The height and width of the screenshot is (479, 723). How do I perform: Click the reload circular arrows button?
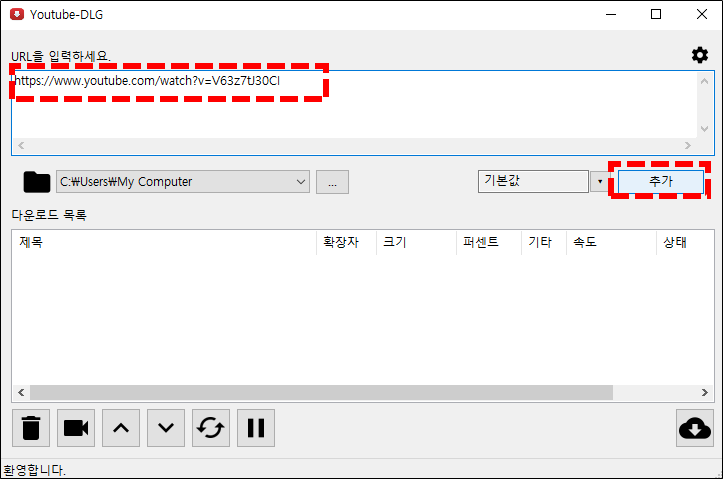click(x=211, y=428)
